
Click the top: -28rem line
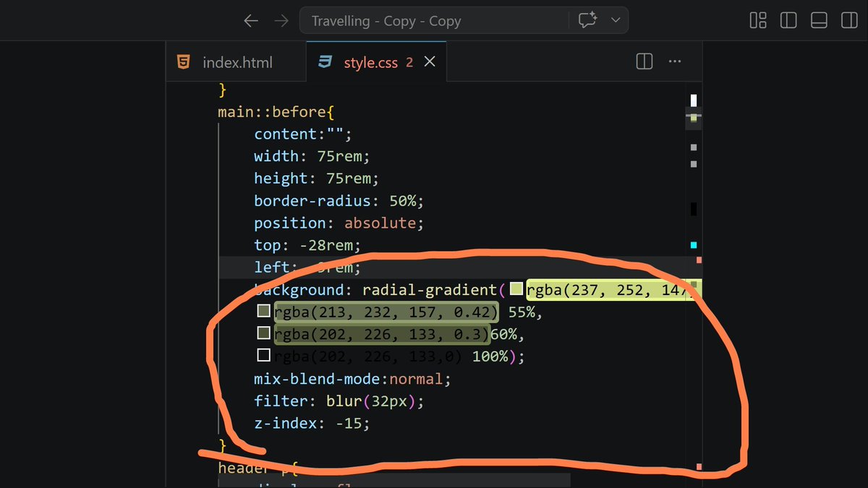(307, 245)
